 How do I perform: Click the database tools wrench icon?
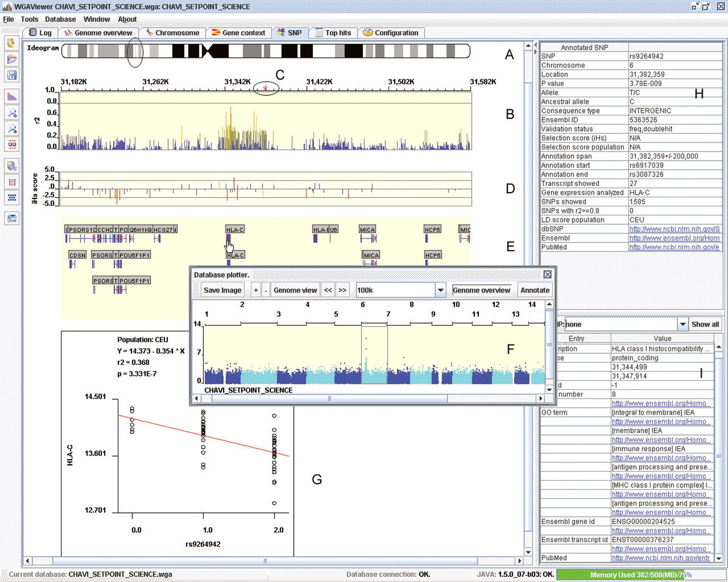(12, 166)
